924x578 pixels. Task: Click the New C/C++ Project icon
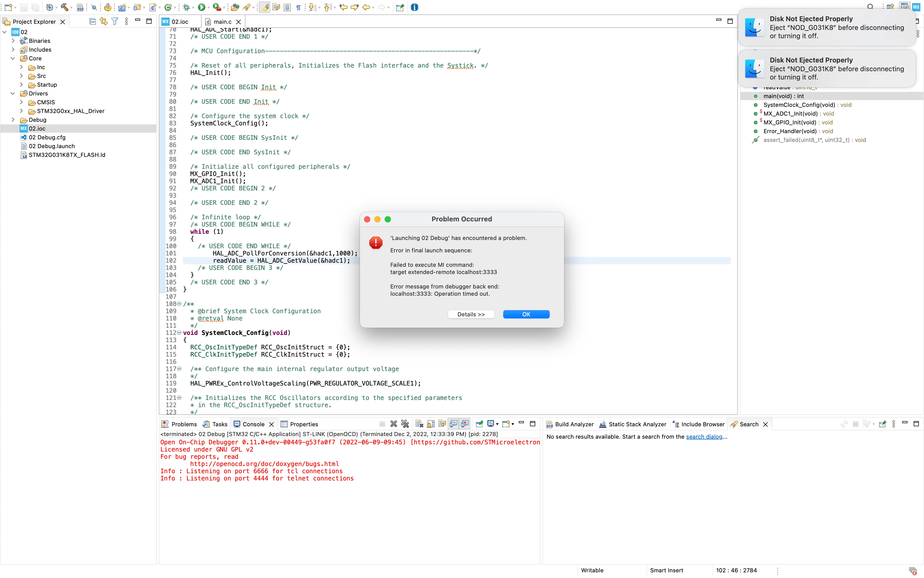click(x=122, y=7)
